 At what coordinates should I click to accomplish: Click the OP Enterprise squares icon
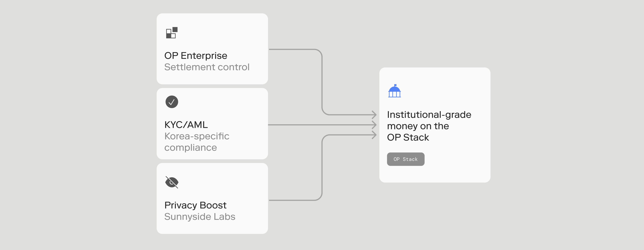click(172, 33)
